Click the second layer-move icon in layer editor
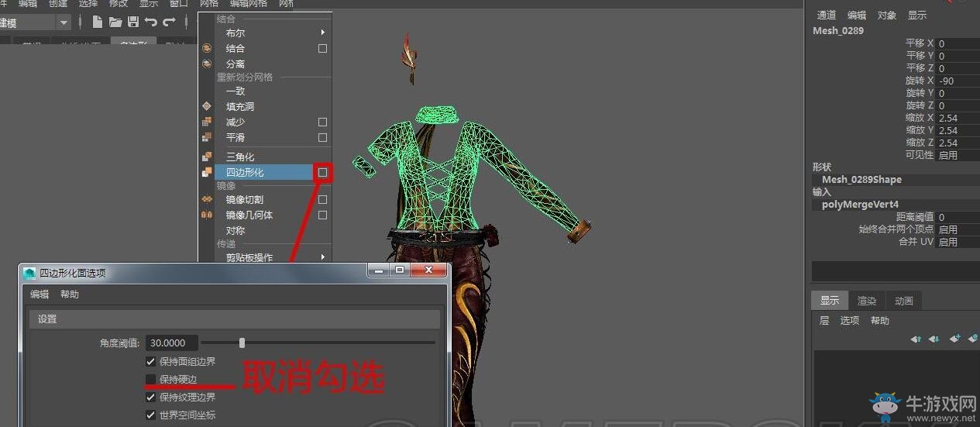This screenshot has width=980, height=427. pyautogui.click(x=934, y=339)
